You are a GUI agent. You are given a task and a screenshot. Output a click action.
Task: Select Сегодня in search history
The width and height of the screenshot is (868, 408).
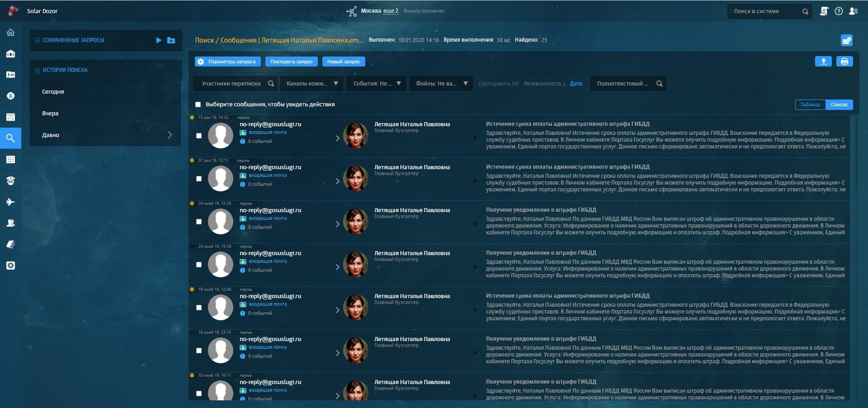point(53,92)
